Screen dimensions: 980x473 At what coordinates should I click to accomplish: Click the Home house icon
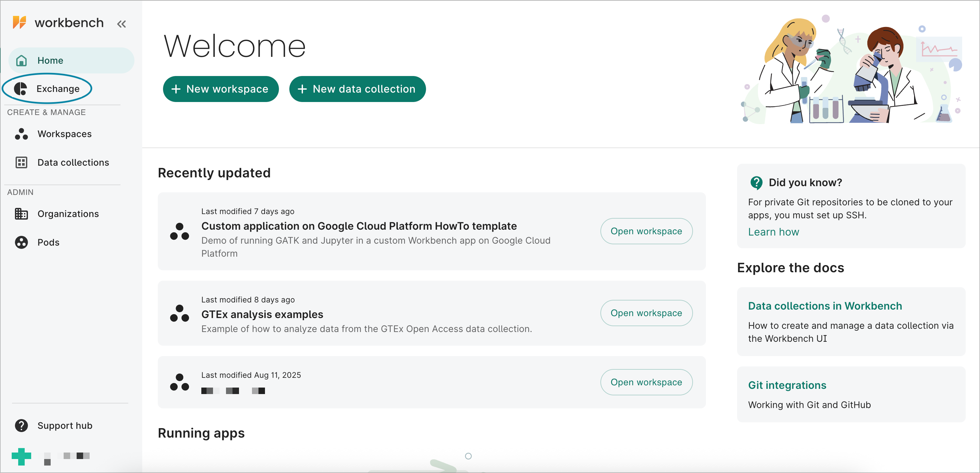[x=21, y=60]
